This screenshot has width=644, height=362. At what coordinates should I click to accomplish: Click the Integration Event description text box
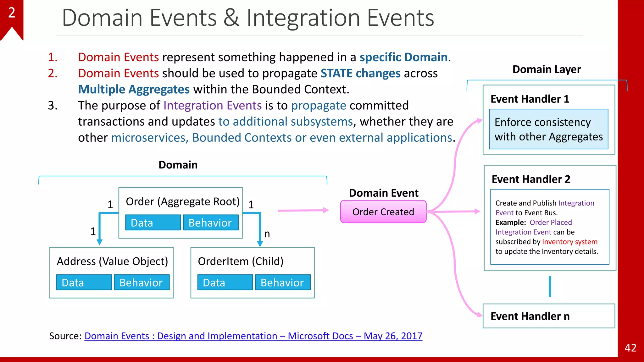[x=549, y=227]
